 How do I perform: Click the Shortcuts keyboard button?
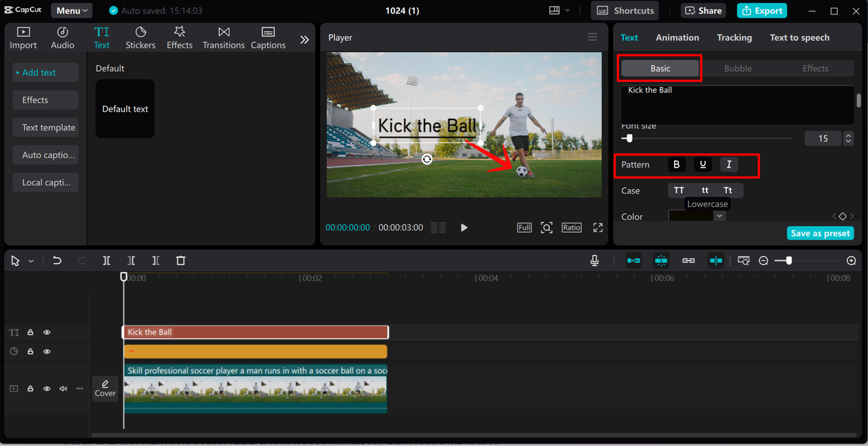click(625, 11)
